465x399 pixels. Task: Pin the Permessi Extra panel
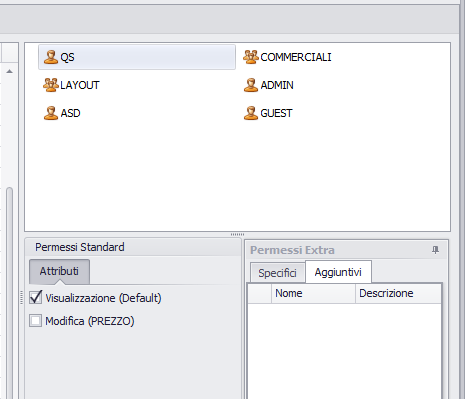click(435, 250)
